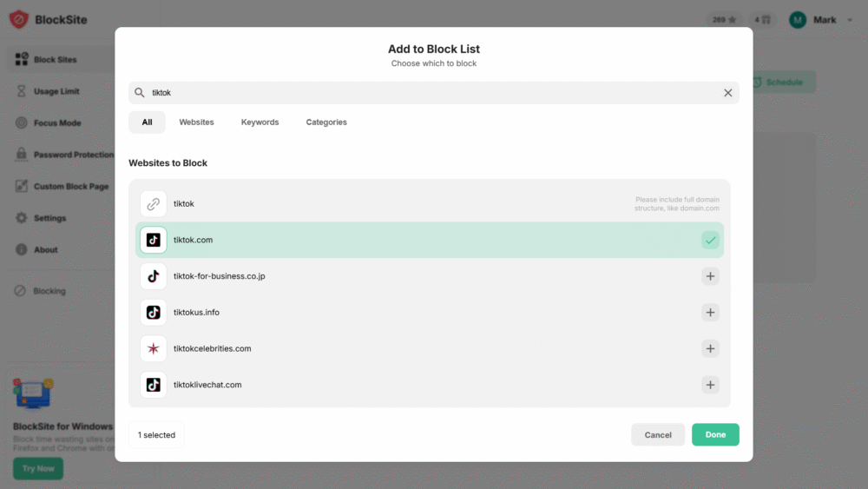Viewport: 868px width, 489px height.
Task: Add tiktokcelebrities.com with plus button
Action: click(x=710, y=348)
